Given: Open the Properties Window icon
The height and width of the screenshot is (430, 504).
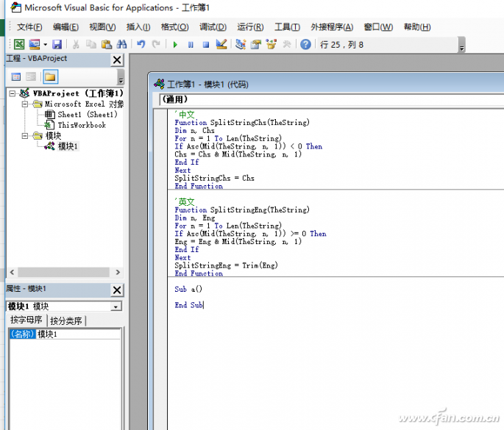Looking at the screenshot, I should coord(256,44).
